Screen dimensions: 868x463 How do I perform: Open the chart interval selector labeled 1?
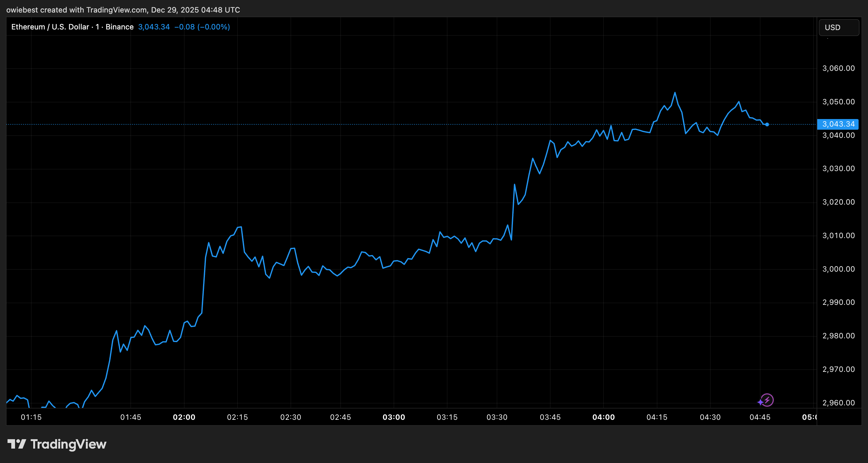pyautogui.click(x=98, y=27)
